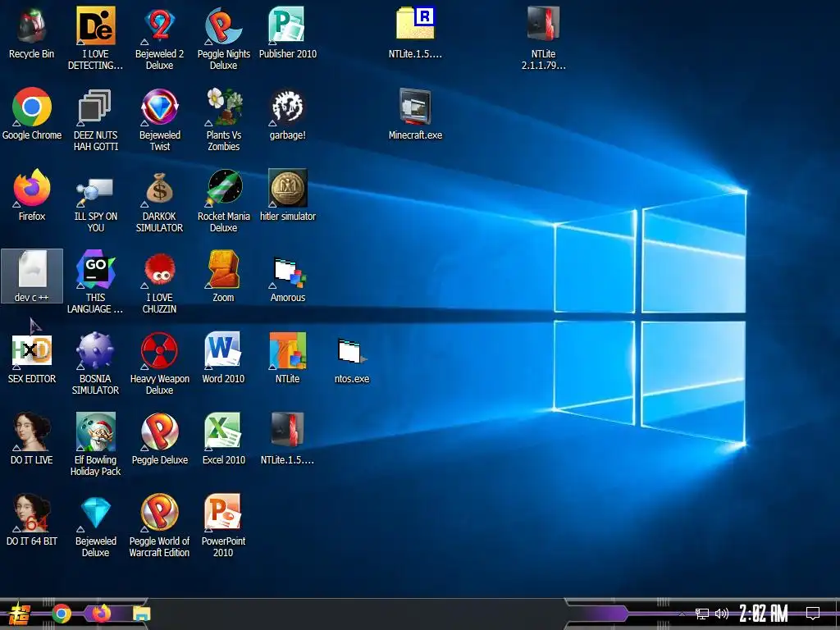The width and height of the screenshot is (840, 630).
Task: Open the Start menu button
Action: click(19, 614)
